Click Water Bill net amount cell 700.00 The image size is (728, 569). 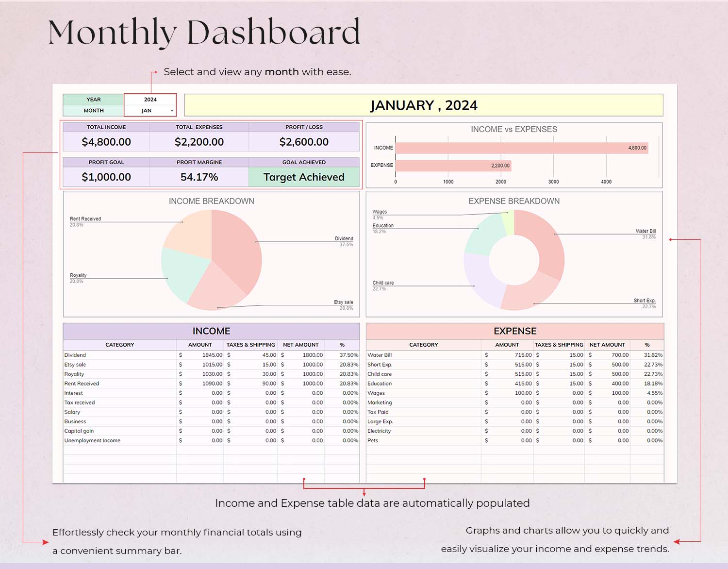pyautogui.click(x=607, y=355)
